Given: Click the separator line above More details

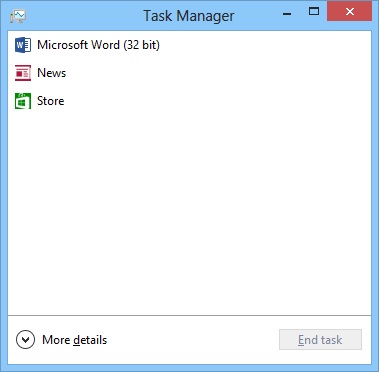Looking at the screenshot, I should pos(189,315).
